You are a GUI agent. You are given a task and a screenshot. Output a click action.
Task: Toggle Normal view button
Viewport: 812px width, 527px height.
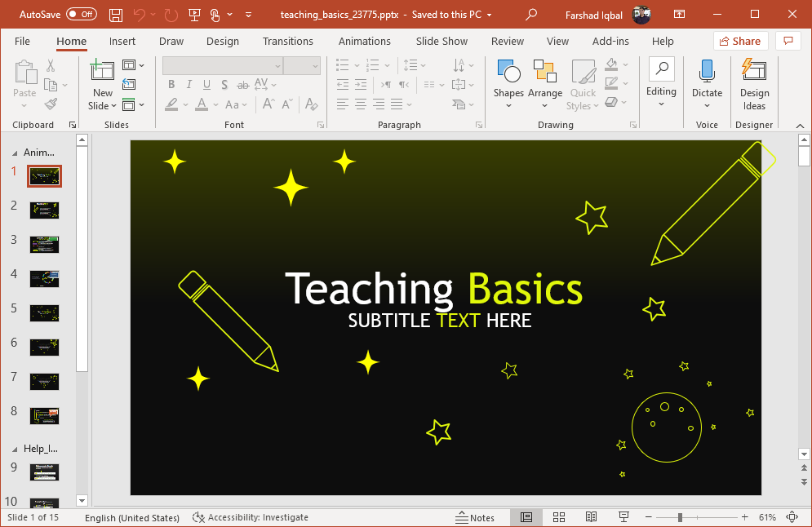pyautogui.click(x=526, y=517)
